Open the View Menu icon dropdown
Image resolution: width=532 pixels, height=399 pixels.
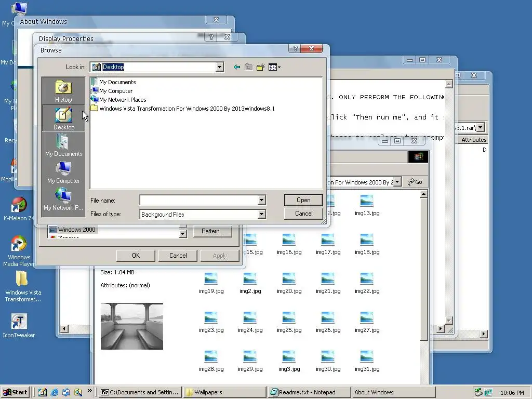274,67
